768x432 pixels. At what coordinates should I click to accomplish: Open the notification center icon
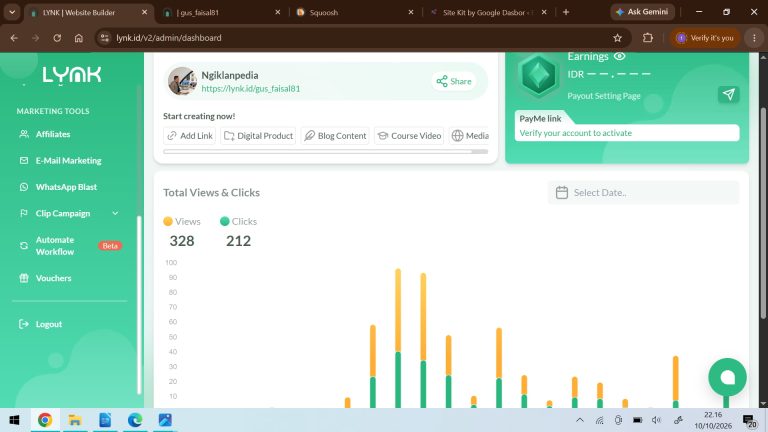(749, 420)
